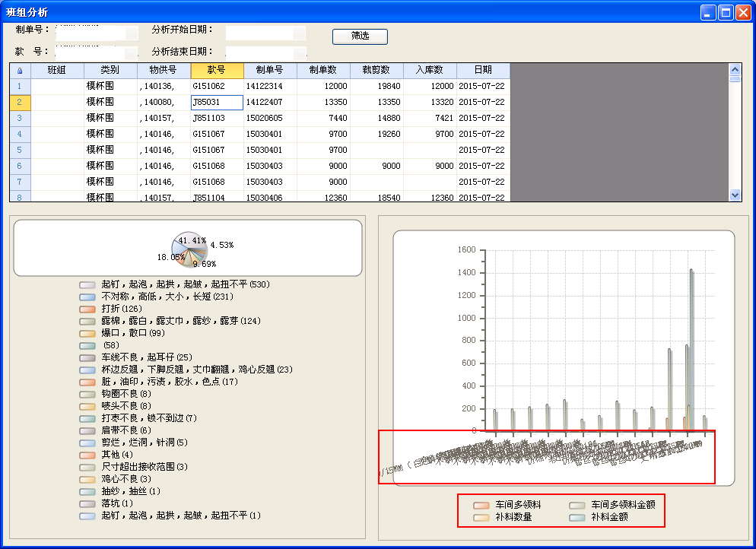Click the highlighted 款号 column header

[x=217, y=71]
